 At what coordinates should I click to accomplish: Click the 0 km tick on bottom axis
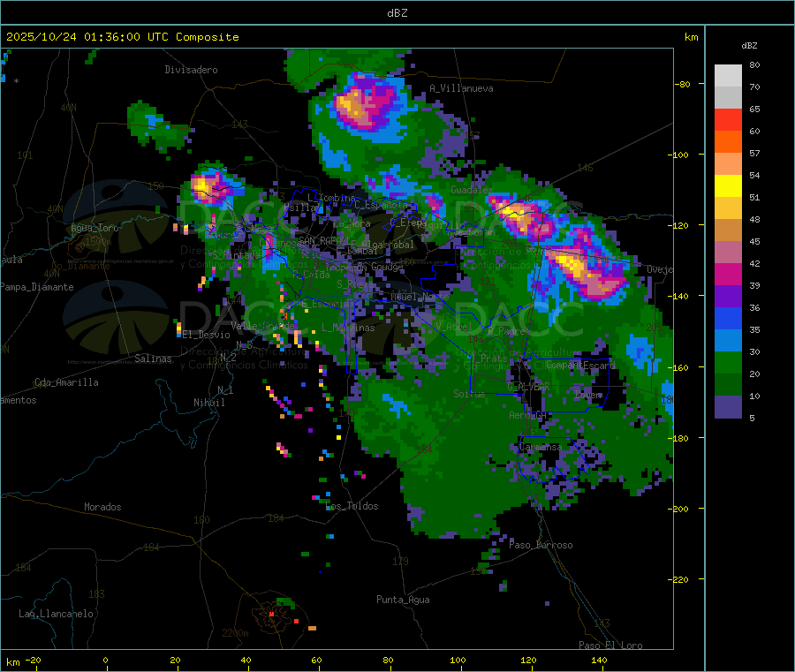point(105,660)
